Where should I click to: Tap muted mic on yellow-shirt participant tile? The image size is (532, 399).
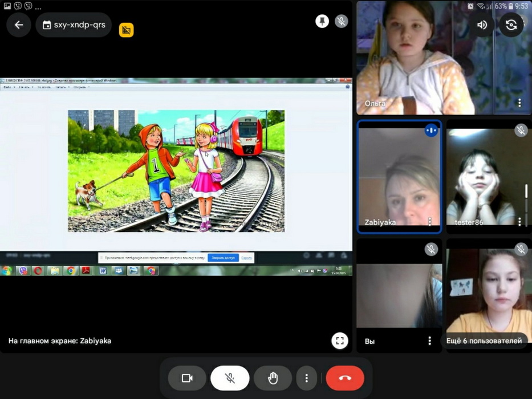pos(521,250)
